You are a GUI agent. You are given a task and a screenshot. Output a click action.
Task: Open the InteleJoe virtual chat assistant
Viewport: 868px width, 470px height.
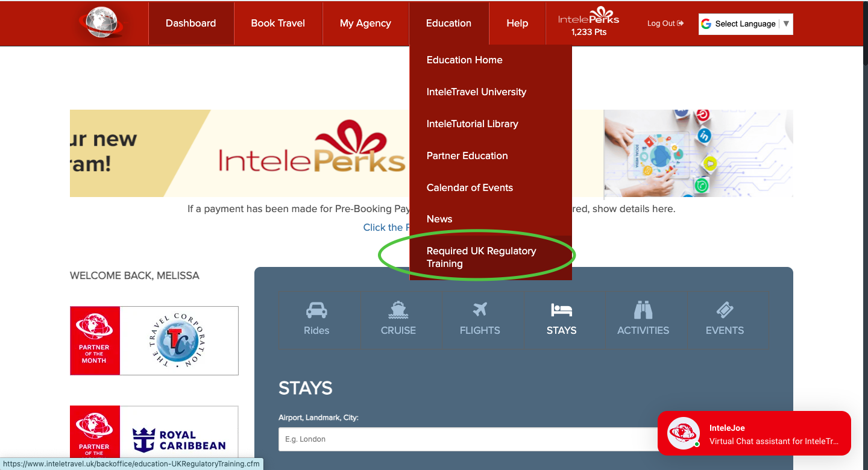click(x=754, y=433)
